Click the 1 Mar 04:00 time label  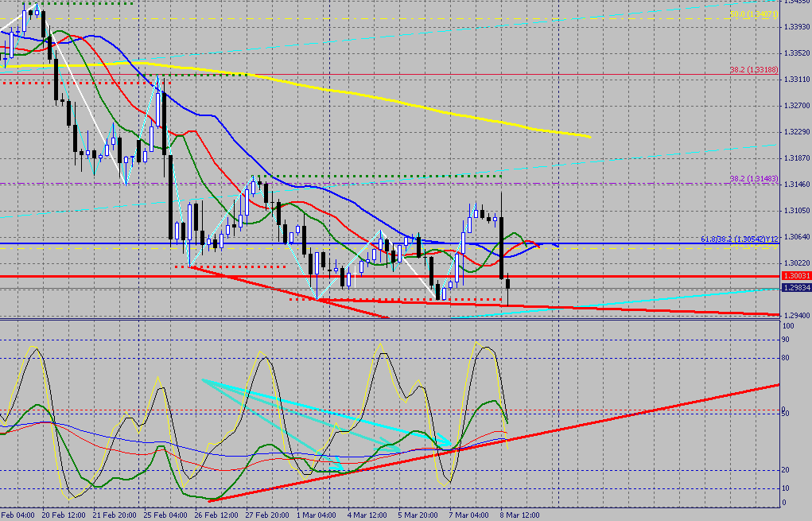click(317, 515)
